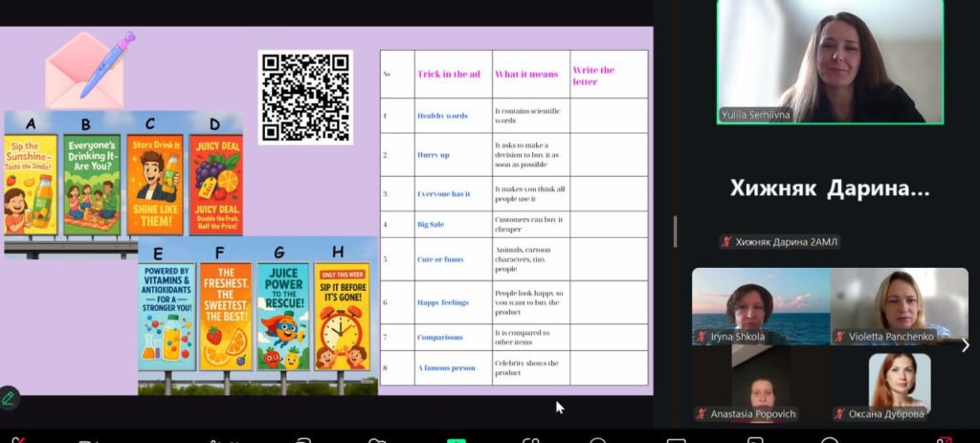Image resolution: width=980 pixels, height=443 pixels.
Task: Select Violetta Panchenko's video thumbnail
Action: click(899, 304)
